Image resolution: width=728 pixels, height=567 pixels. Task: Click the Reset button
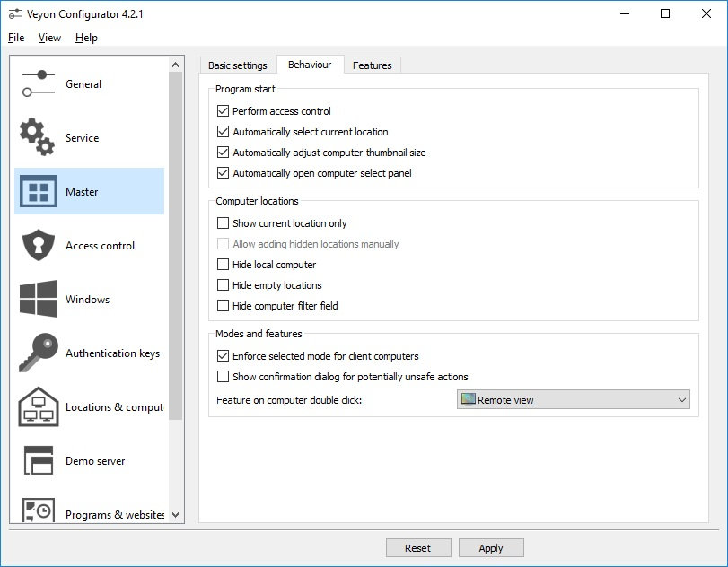418,548
